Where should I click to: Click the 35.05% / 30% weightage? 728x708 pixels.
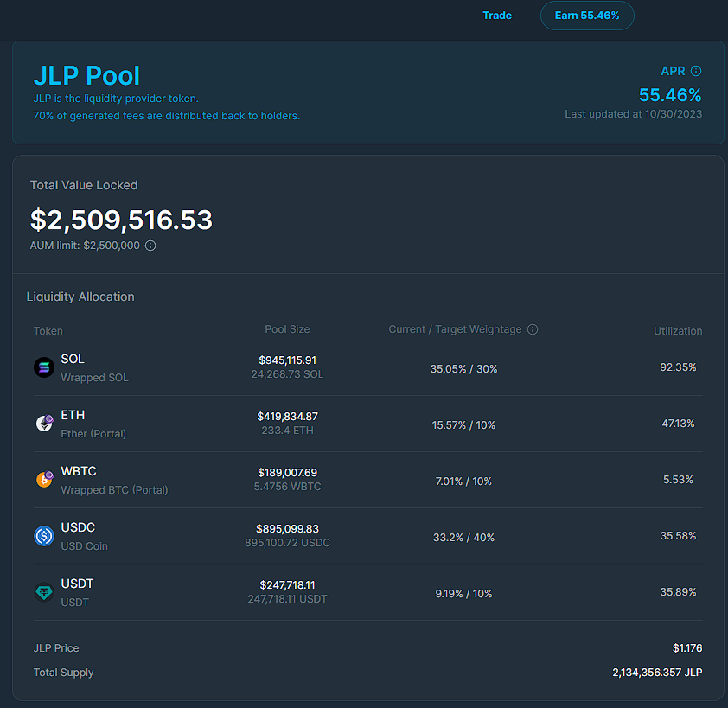463,369
